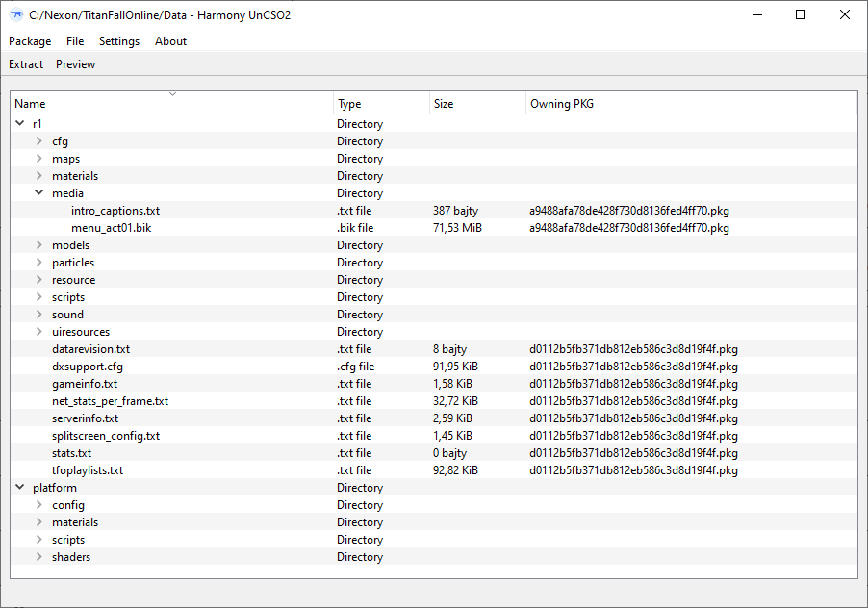This screenshot has height=608, width=868.
Task: Collapse the media directory
Action: click(x=38, y=192)
